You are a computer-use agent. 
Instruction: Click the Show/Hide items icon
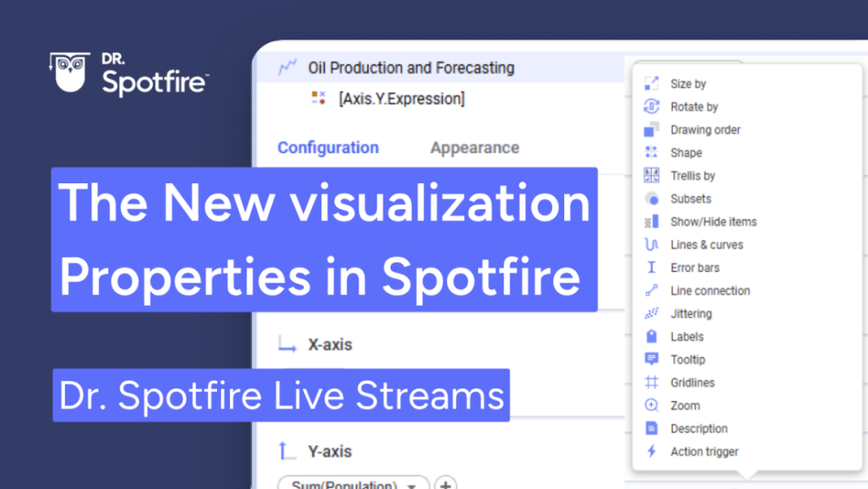[x=652, y=221]
